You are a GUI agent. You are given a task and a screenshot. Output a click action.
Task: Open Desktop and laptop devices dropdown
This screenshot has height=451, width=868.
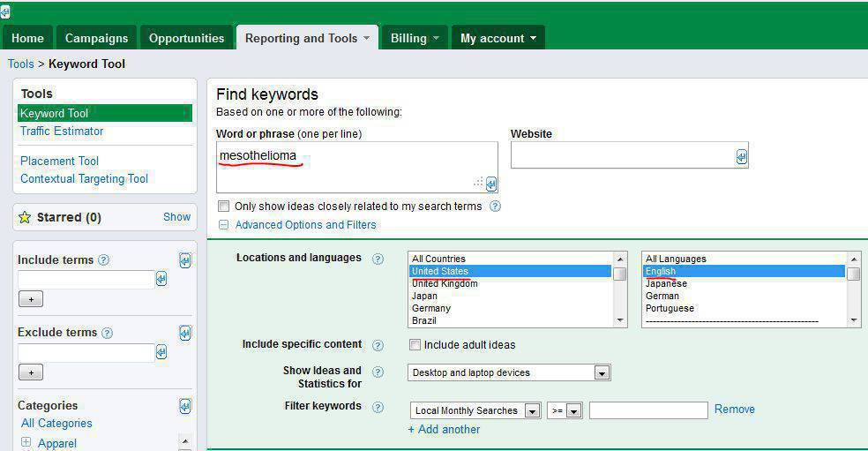point(509,372)
